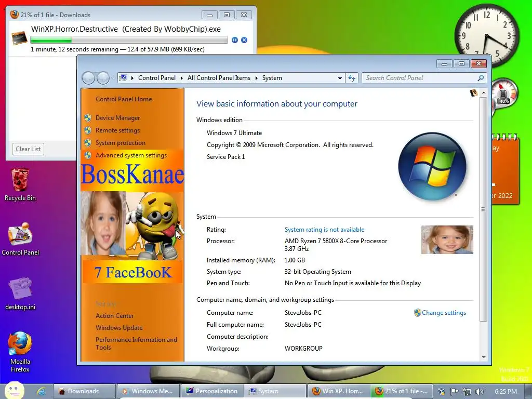Click the taskbar clock 6:25 PM

pos(506,392)
